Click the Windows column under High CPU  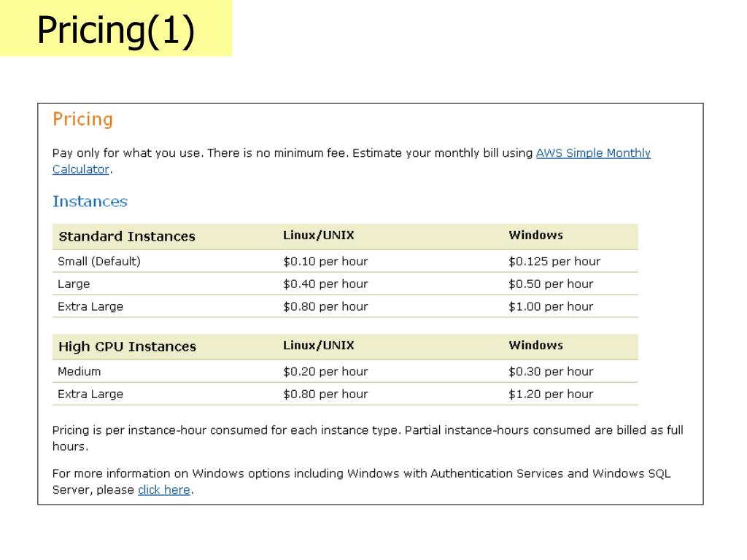(536, 345)
